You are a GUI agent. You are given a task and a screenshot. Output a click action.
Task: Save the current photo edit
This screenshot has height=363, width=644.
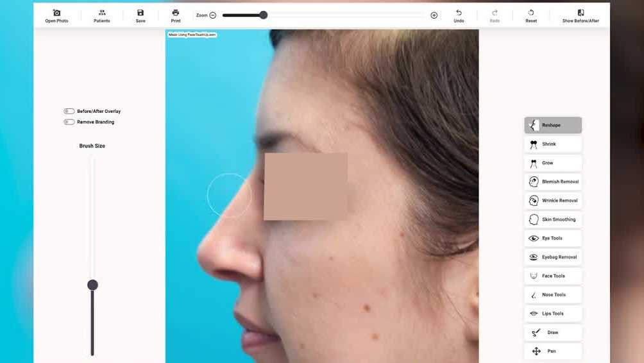140,16
